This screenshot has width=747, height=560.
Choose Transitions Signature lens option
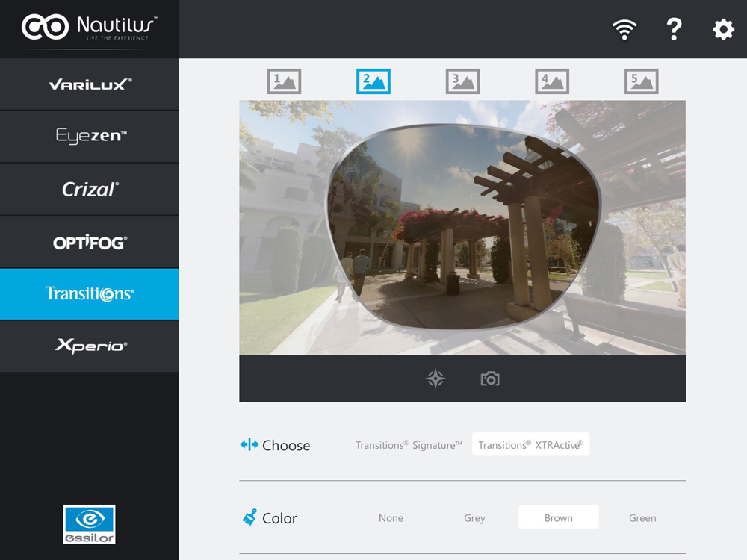tap(409, 445)
